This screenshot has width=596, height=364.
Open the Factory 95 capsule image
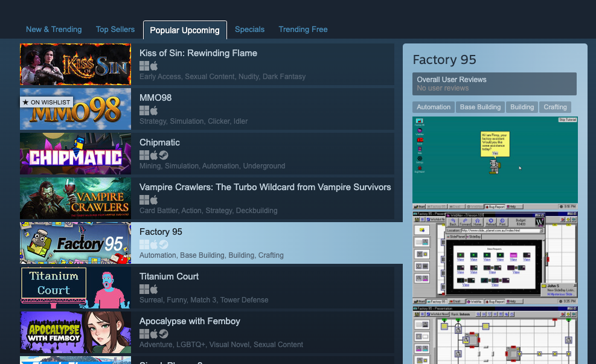(75, 243)
